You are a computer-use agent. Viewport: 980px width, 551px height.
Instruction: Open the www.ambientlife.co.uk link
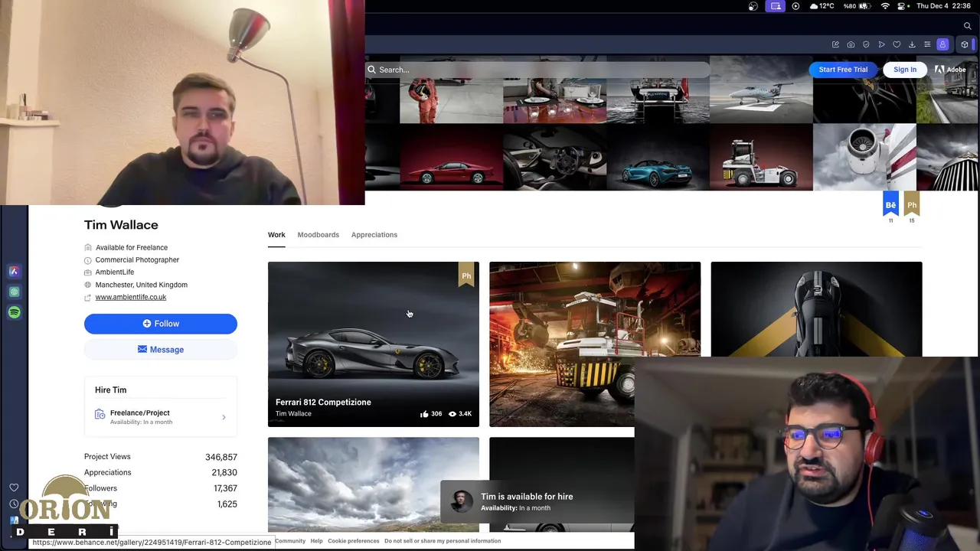coord(130,297)
